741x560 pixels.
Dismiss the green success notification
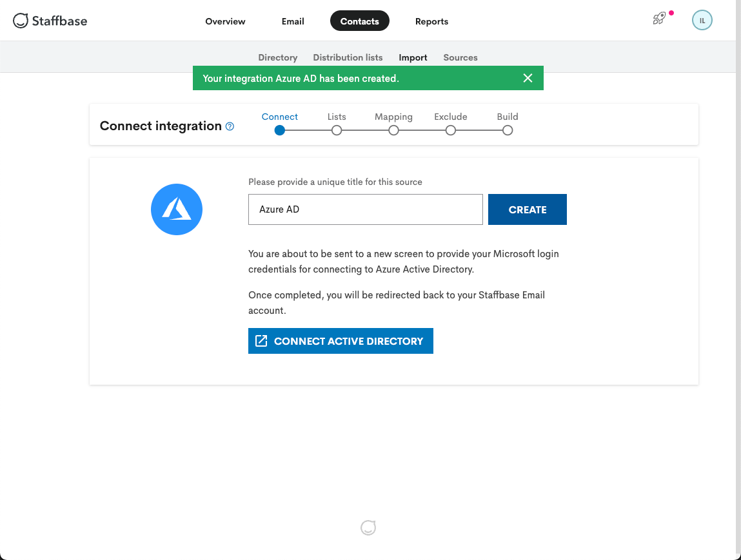click(528, 78)
